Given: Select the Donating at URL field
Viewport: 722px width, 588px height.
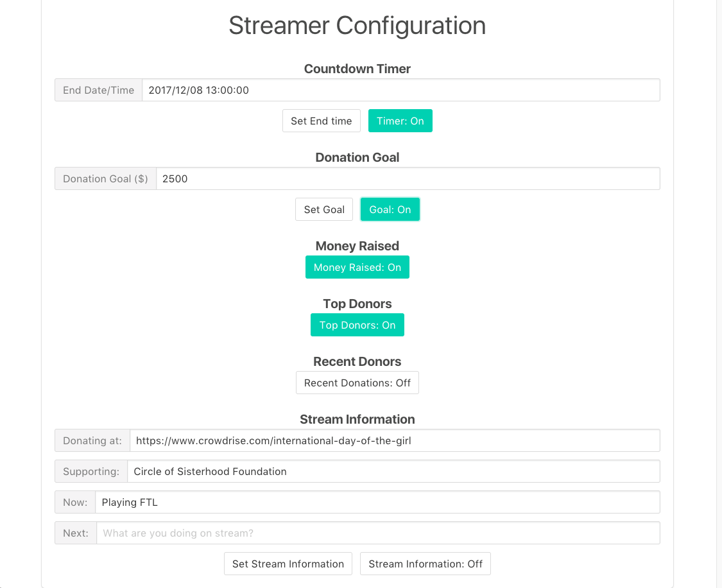Looking at the screenshot, I should pos(395,440).
